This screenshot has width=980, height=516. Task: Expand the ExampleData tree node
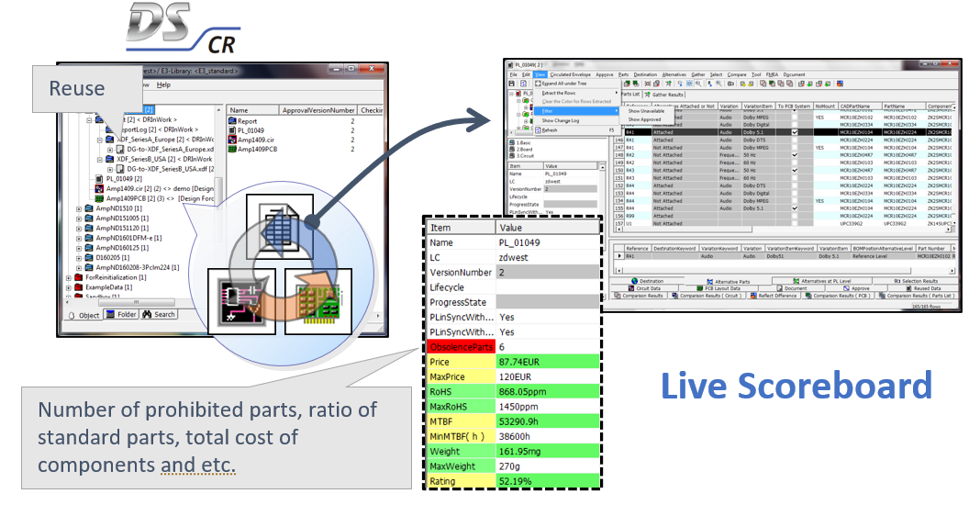68,287
